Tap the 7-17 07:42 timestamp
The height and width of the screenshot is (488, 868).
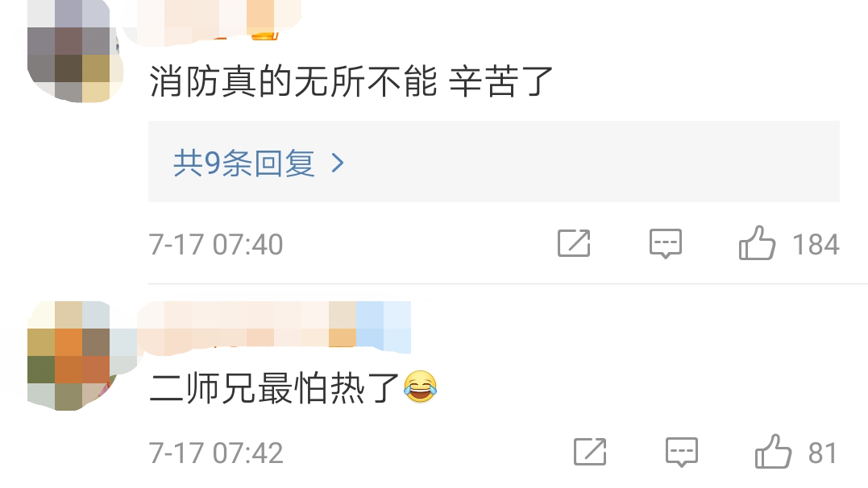tap(216, 453)
